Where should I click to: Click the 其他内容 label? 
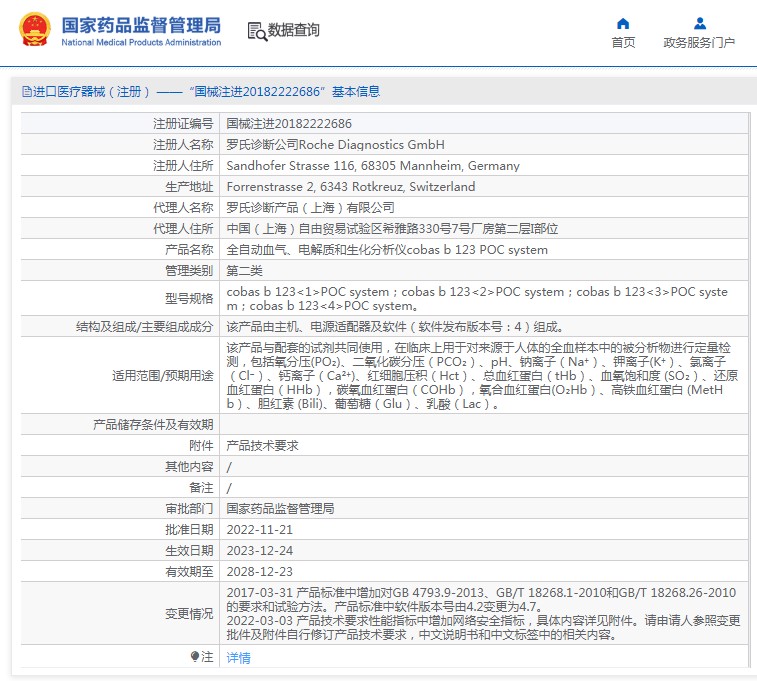[189, 467]
